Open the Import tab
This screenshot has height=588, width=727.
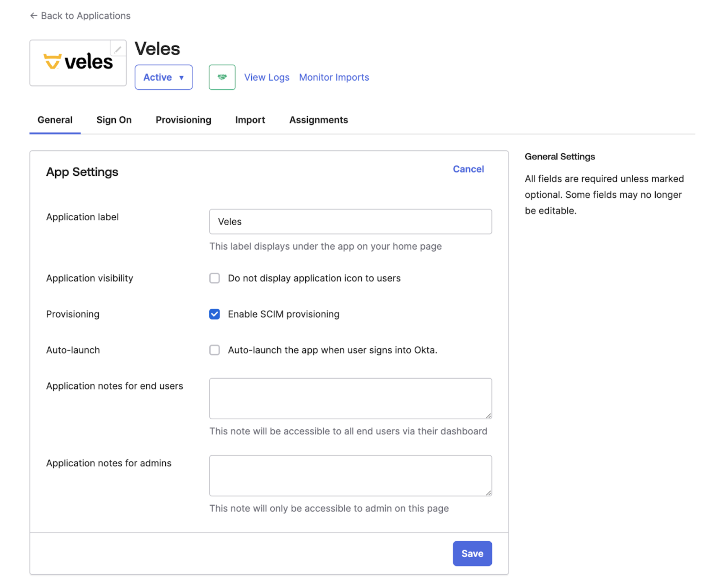click(250, 120)
